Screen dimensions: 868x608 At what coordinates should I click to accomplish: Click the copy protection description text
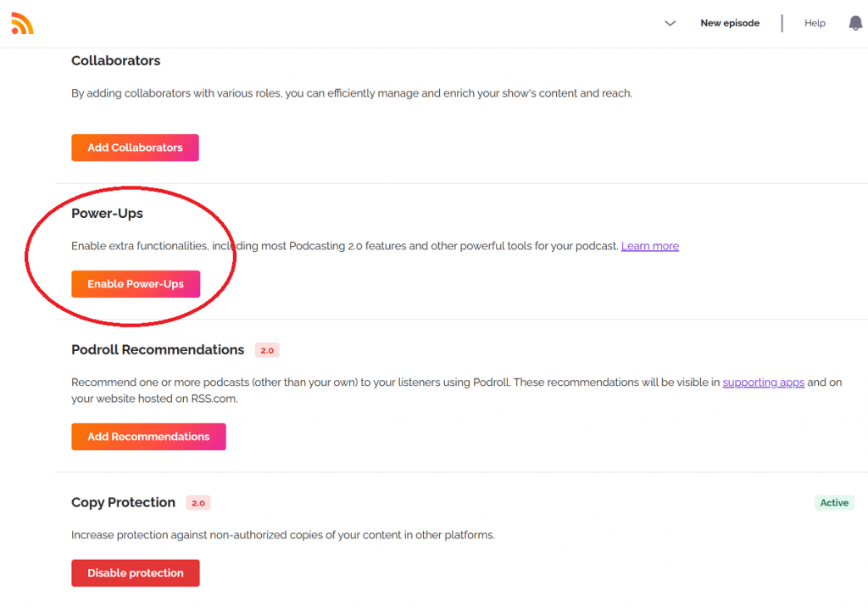coord(282,535)
